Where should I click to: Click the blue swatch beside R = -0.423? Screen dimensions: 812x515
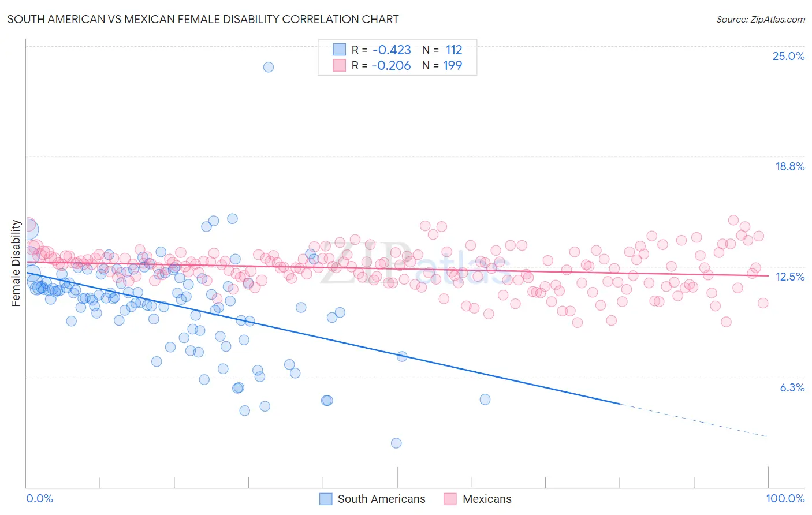click(339, 50)
